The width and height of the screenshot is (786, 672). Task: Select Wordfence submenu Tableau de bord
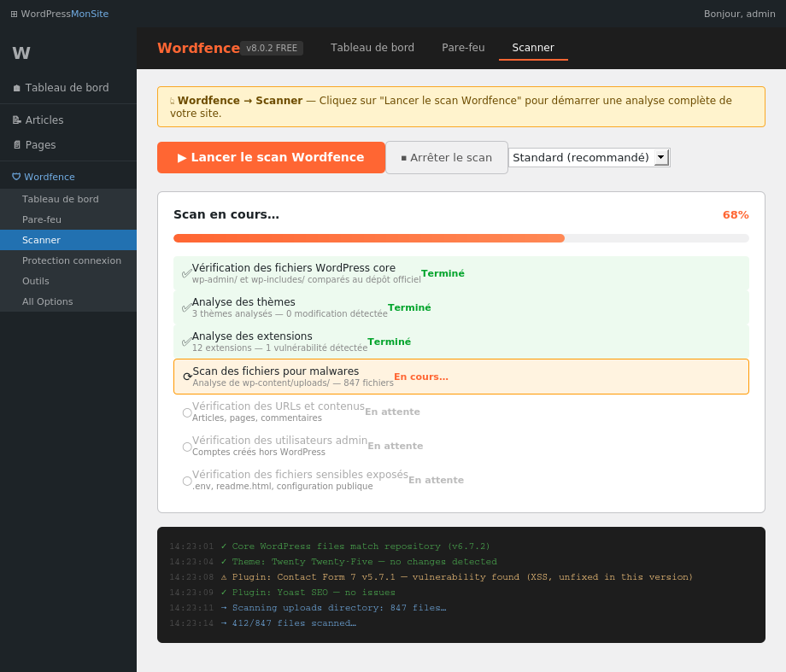coord(68,199)
